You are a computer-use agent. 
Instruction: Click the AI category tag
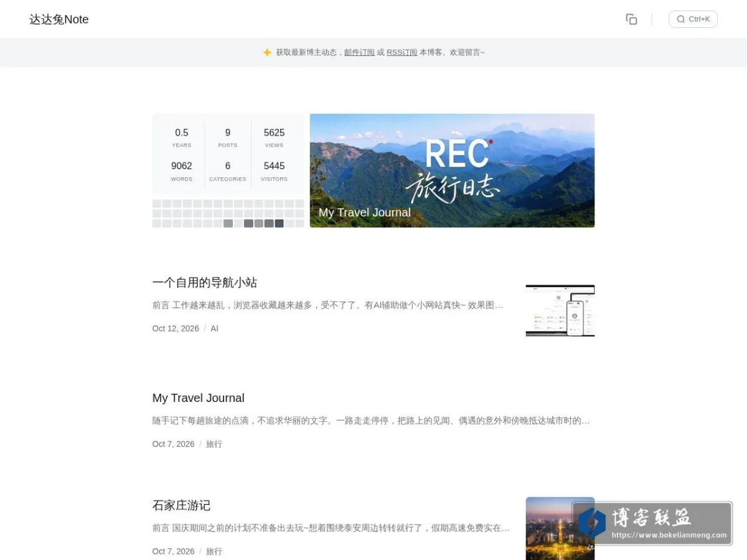pos(214,329)
